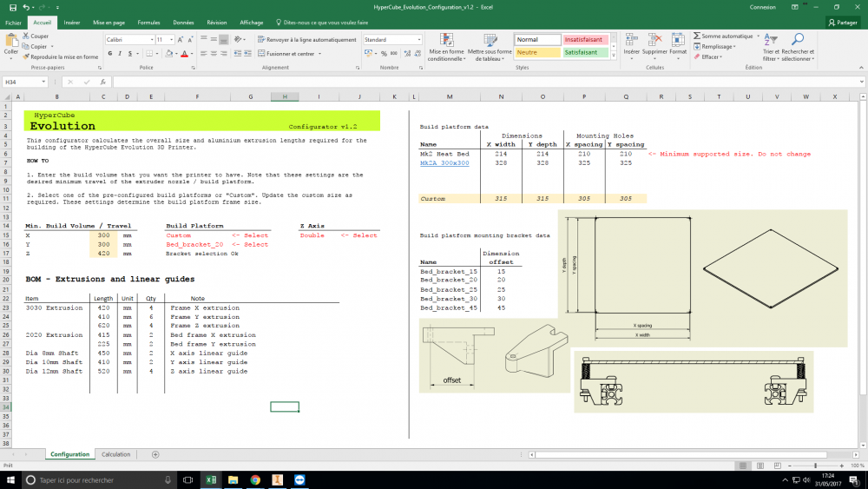Expand the Standard number format dropdown
Viewport: 868px width, 489px height.
pyautogui.click(x=418, y=40)
